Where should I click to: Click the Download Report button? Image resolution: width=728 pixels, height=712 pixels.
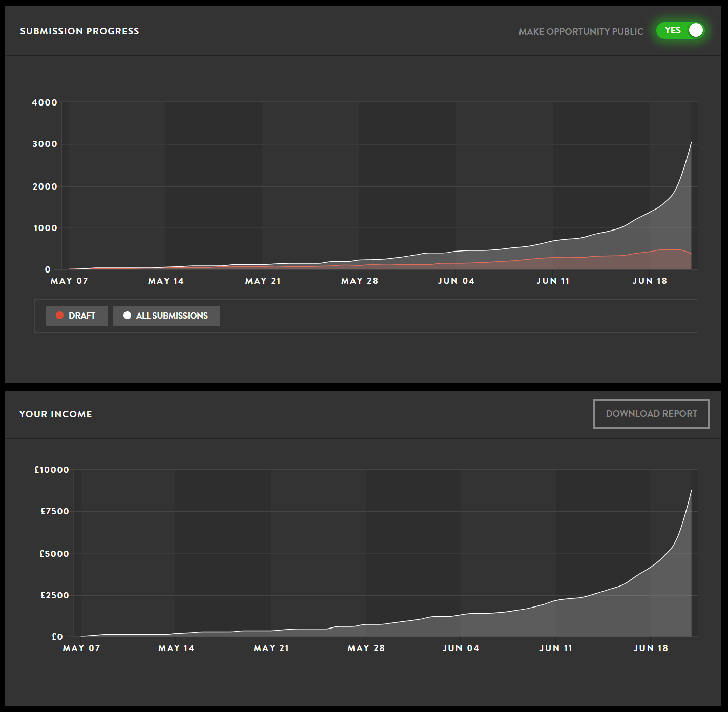pos(651,414)
